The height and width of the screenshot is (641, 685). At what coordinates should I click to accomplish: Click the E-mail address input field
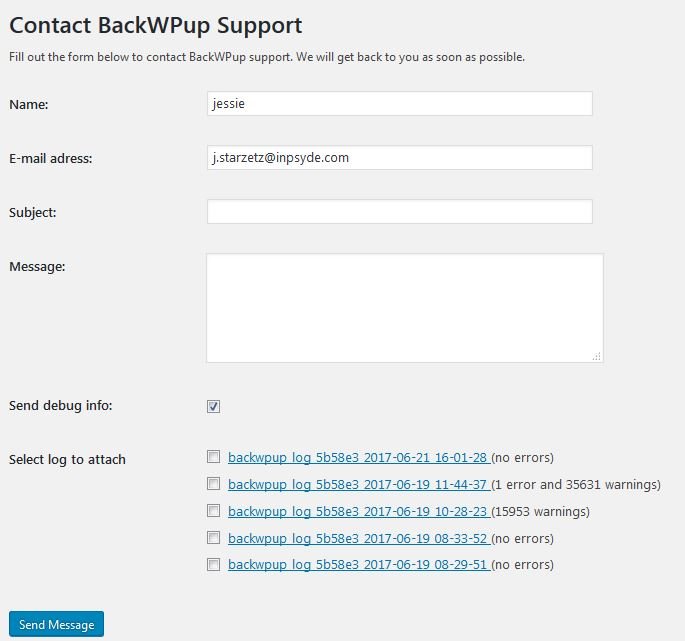click(399, 158)
